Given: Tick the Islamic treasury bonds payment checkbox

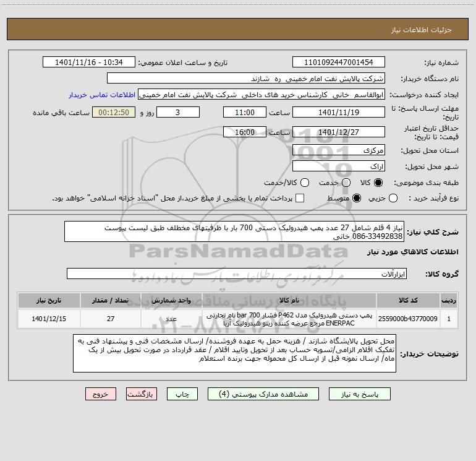Looking at the screenshot, I should 300,198.
